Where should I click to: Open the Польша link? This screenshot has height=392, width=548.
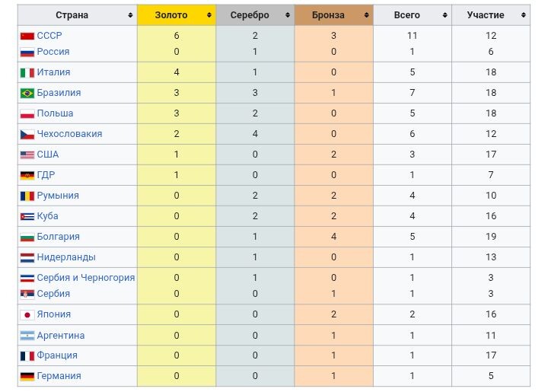55,113
